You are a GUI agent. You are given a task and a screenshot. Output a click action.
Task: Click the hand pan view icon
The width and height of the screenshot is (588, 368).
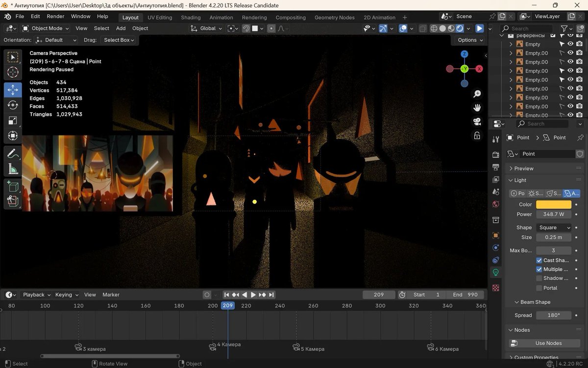coord(477,107)
